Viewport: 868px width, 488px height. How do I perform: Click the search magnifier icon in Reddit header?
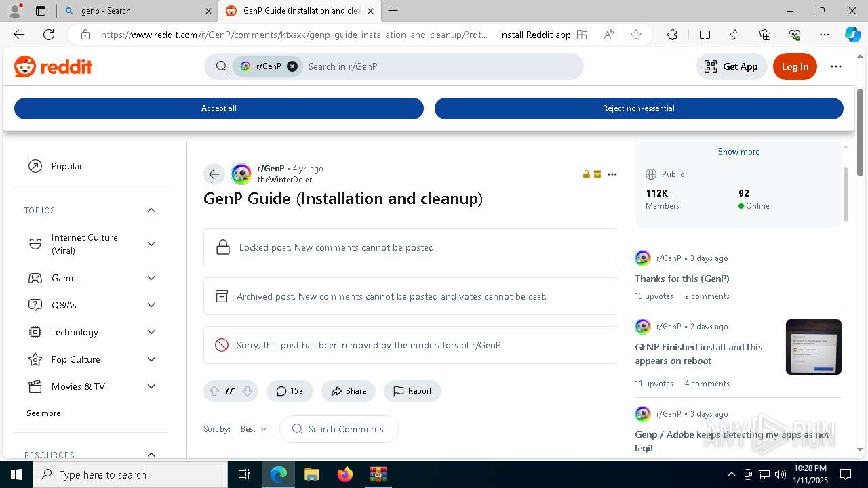tap(222, 66)
